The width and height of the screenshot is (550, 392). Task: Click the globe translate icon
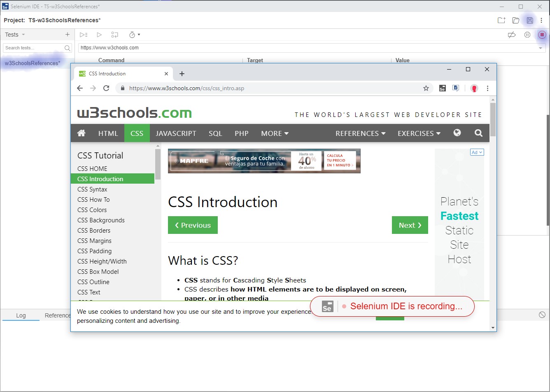pyautogui.click(x=457, y=133)
